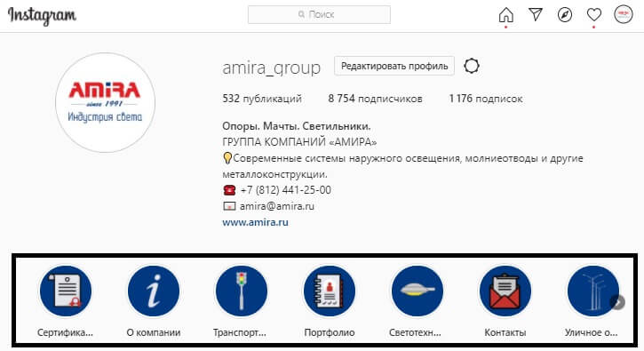This screenshot has height=351, width=644.
Task: Click the Instagram logo
Action: click(42, 16)
